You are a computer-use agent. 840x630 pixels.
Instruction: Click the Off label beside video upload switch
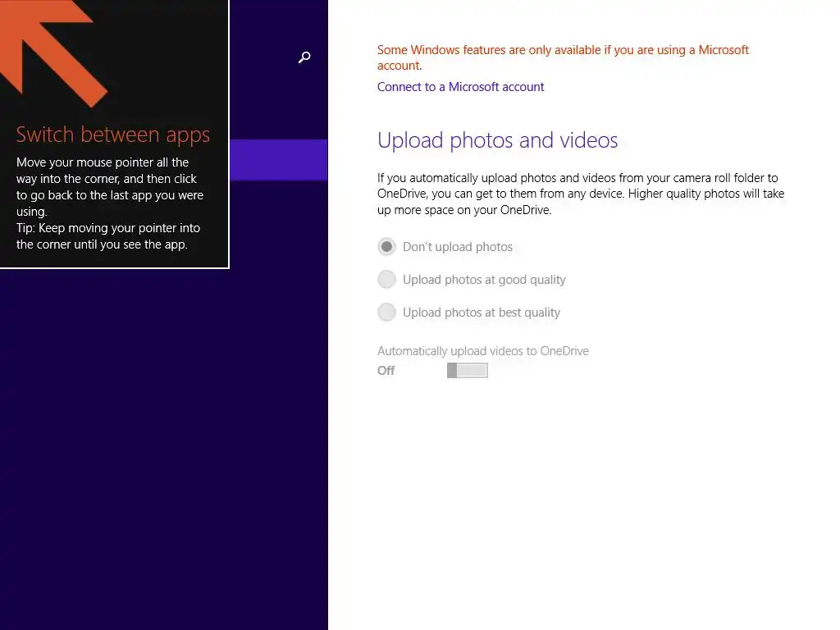tap(386, 370)
